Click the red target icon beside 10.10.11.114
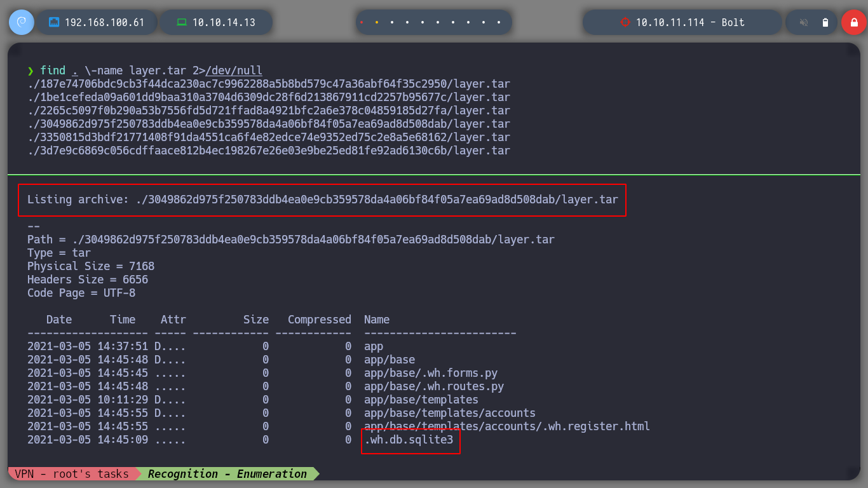 click(625, 22)
